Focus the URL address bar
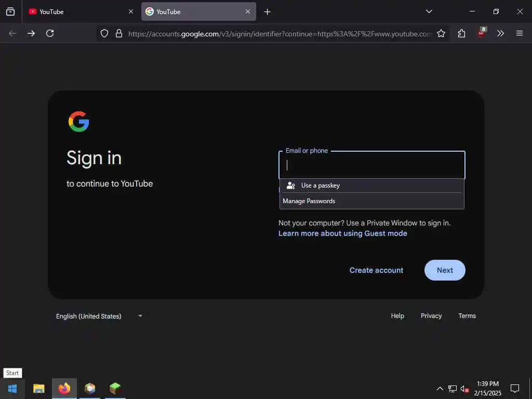The image size is (532, 399). click(x=280, y=34)
